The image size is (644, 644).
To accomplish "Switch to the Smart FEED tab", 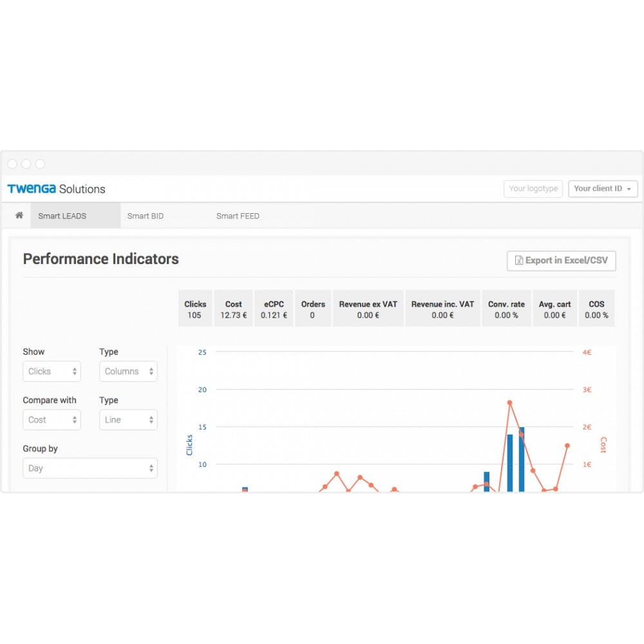I will (x=238, y=216).
